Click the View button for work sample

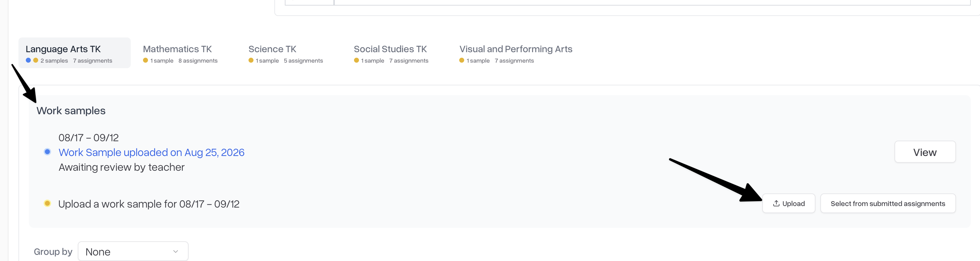point(925,152)
